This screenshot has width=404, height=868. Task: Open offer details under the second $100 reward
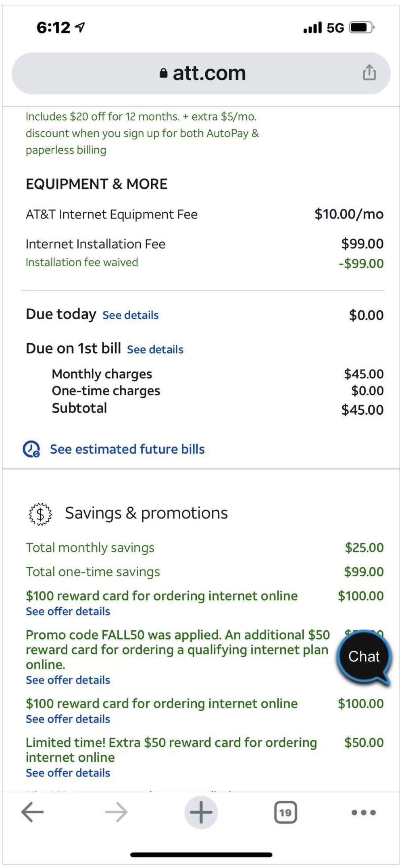pyautogui.click(x=67, y=719)
